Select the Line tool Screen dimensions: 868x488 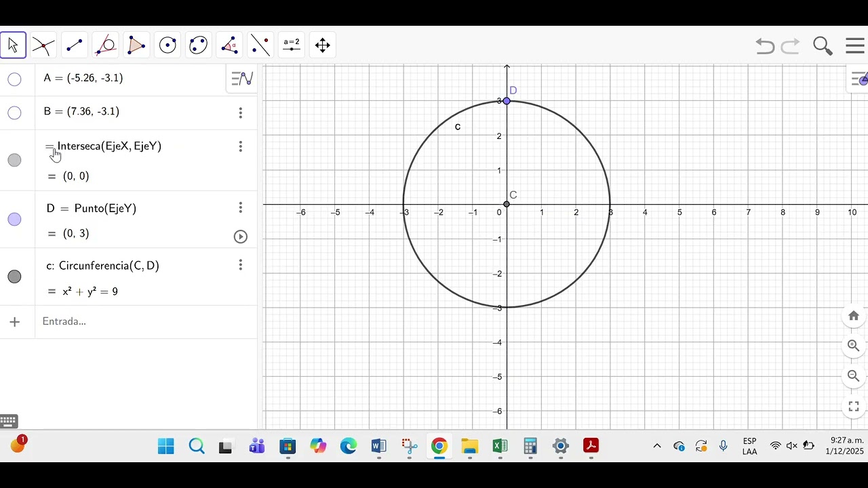[75, 45]
